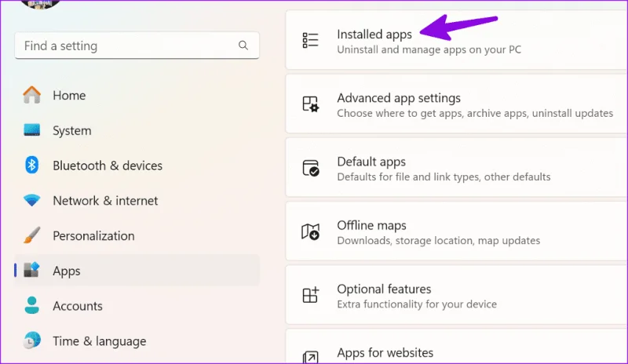
Task: Open Installed apps
Action: (x=457, y=41)
